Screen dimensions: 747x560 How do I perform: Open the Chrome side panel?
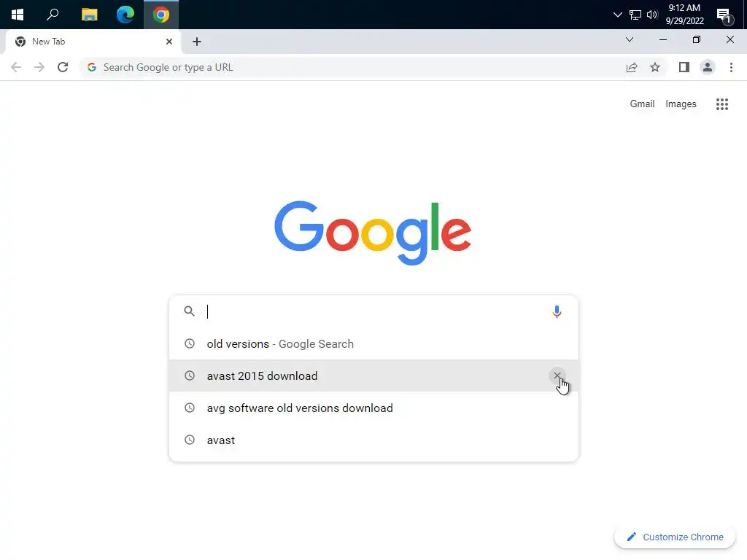point(684,68)
